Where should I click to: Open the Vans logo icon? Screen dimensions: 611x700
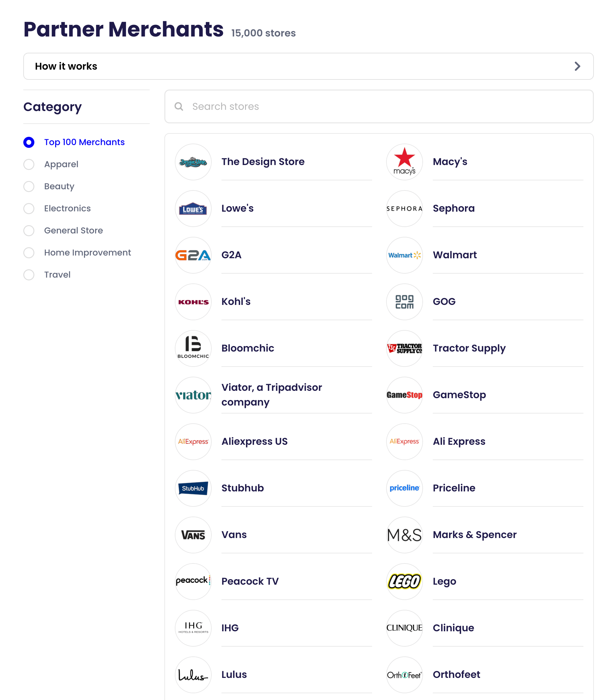point(193,535)
